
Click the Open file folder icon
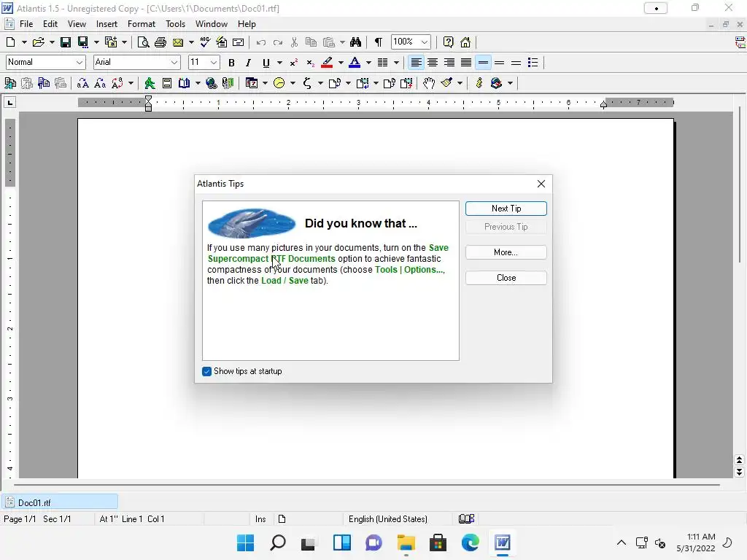(38, 42)
